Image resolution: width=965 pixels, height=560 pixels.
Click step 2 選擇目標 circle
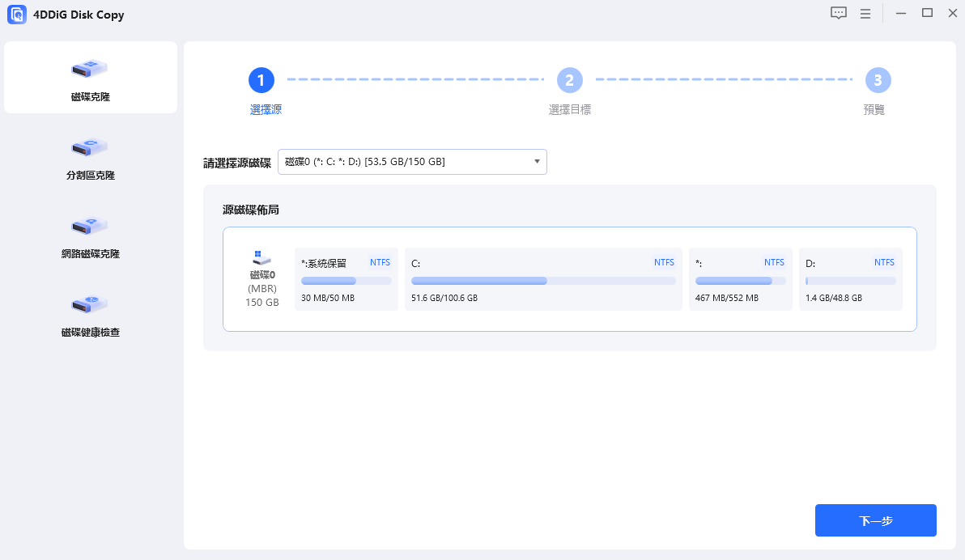point(570,80)
